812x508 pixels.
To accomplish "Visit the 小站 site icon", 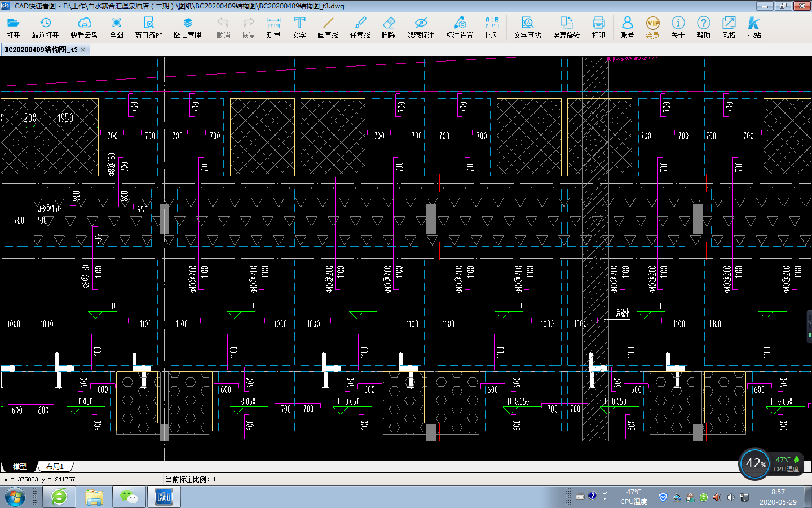I will pyautogui.click(x=754, y=27).
